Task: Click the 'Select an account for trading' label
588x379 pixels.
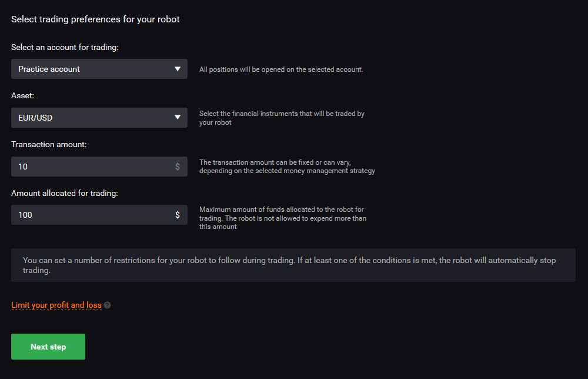Action: coord(65,47)
